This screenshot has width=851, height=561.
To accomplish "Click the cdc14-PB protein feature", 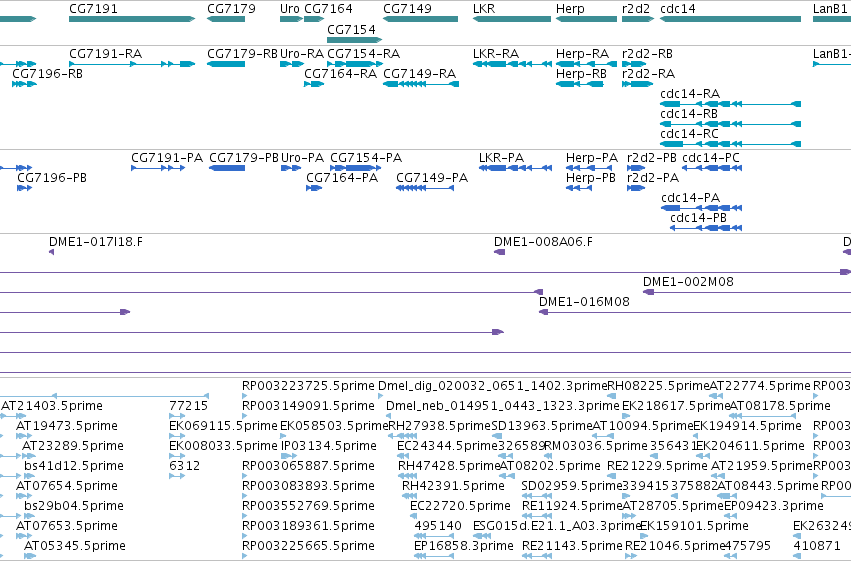I will click(x=706, y=228).
